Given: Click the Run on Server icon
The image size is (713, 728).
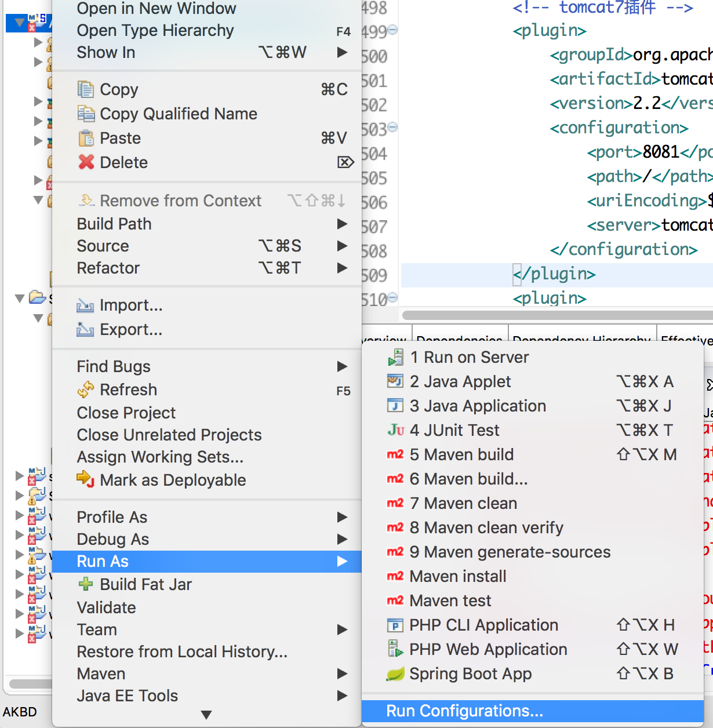Looking at the screenshot, I should tap(396, 357).
